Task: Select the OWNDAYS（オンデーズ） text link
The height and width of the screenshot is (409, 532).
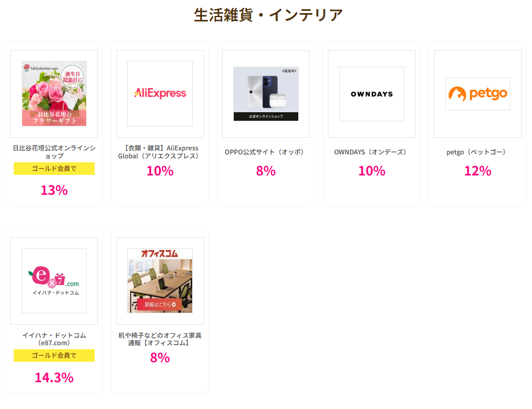Action: (372, 152)
